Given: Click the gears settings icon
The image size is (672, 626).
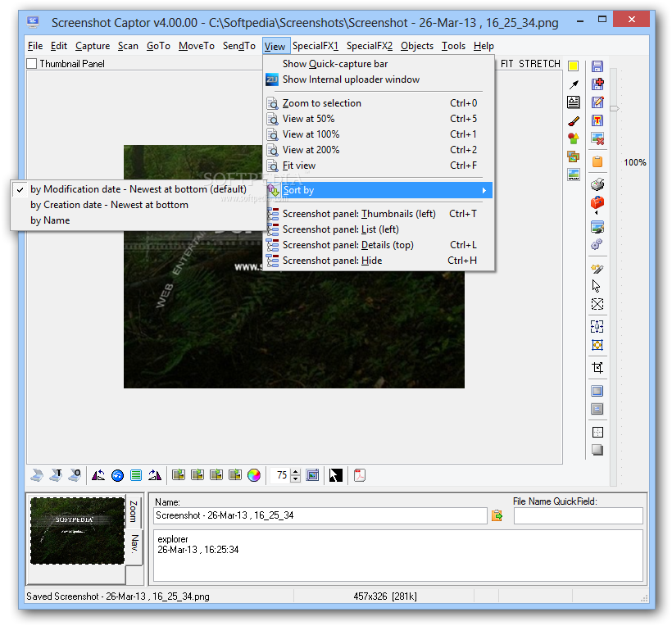Looking at the screenshot, I should 597,244.
